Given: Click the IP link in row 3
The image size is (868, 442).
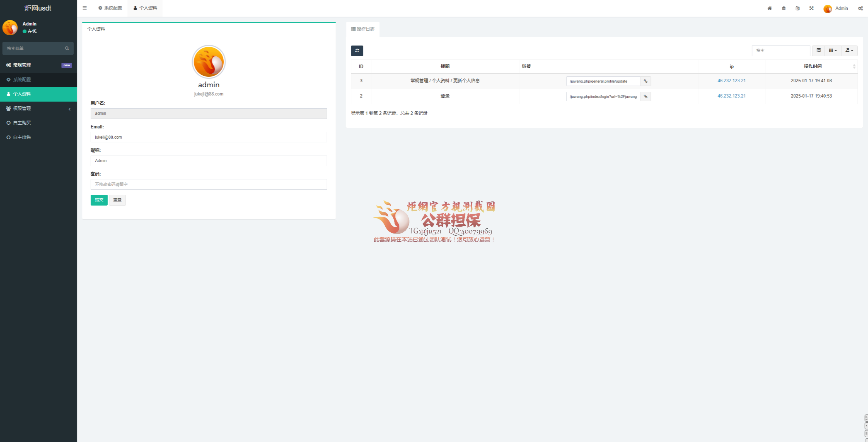Looking at the screenshot, I should pyautogui.click(x=731, y=81).
